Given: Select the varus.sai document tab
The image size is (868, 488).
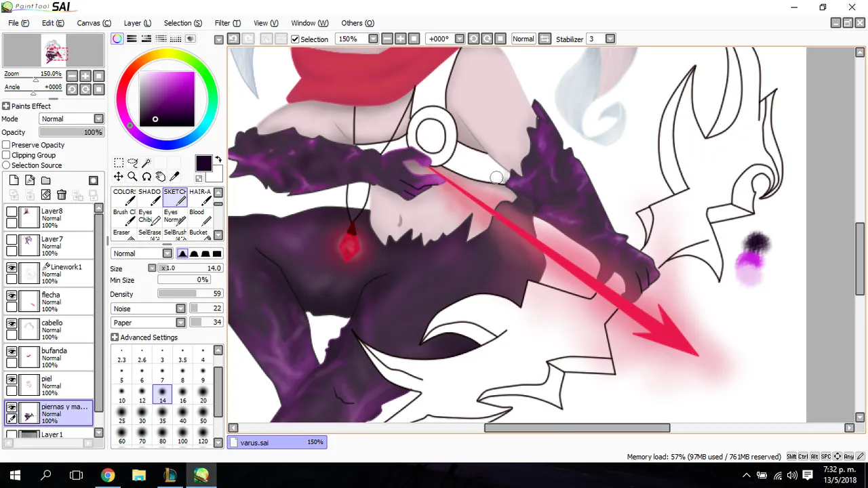Looking at the screenshot, I should click(x=277, y=442).
